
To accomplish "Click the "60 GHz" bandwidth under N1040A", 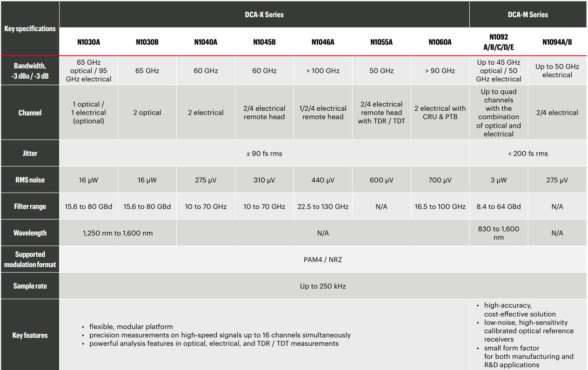I will tap(206, 71).
